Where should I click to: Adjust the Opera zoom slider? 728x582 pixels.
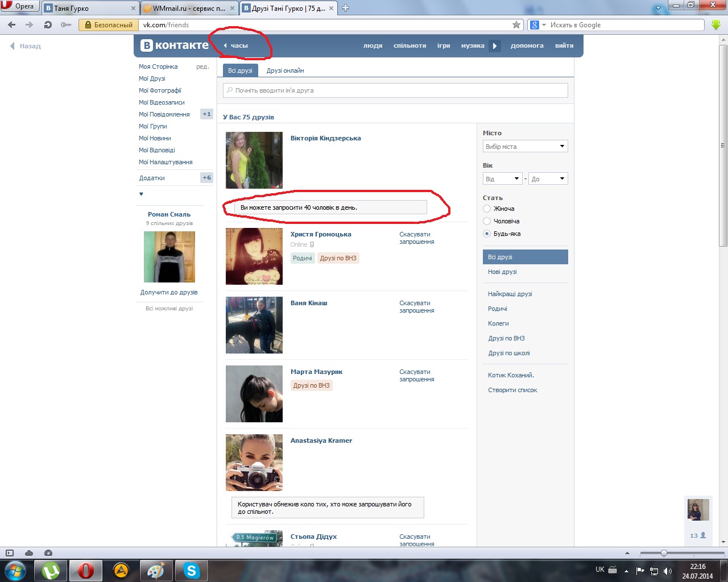(664, 553)
